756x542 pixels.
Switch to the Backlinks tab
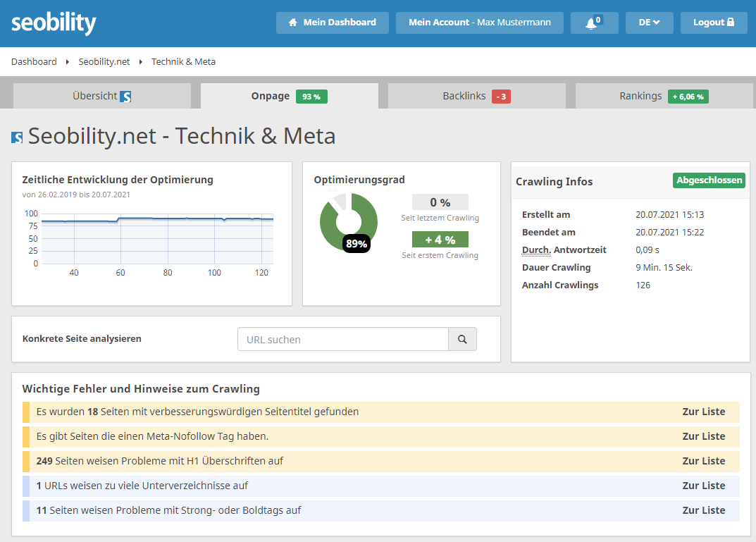[x=476, y=96]
